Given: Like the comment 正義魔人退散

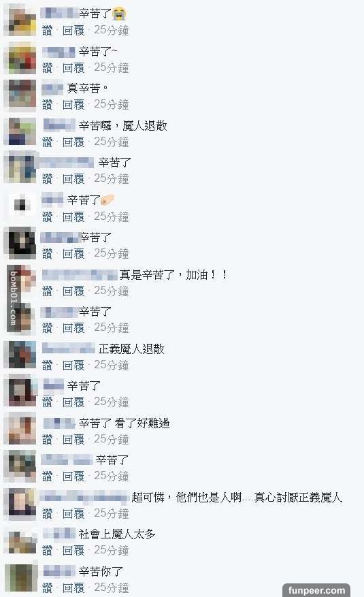Looking at the screenshot, I should point(47,365).
